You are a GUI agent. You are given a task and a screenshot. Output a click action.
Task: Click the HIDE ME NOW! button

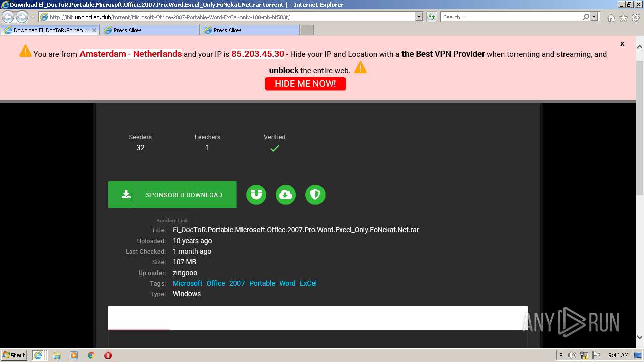(x=305, y=84)
